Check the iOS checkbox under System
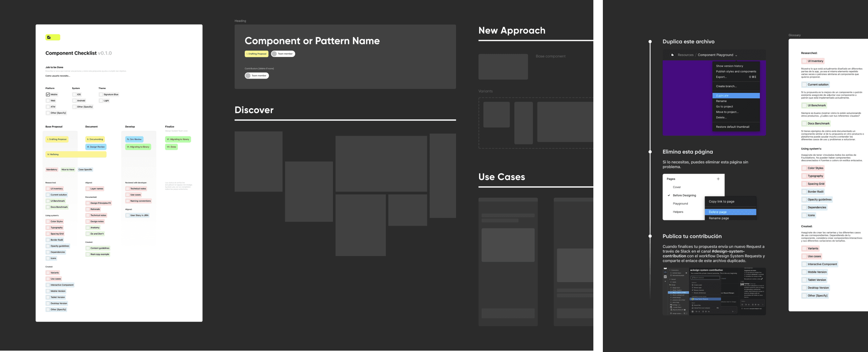 tap(75, 95)
